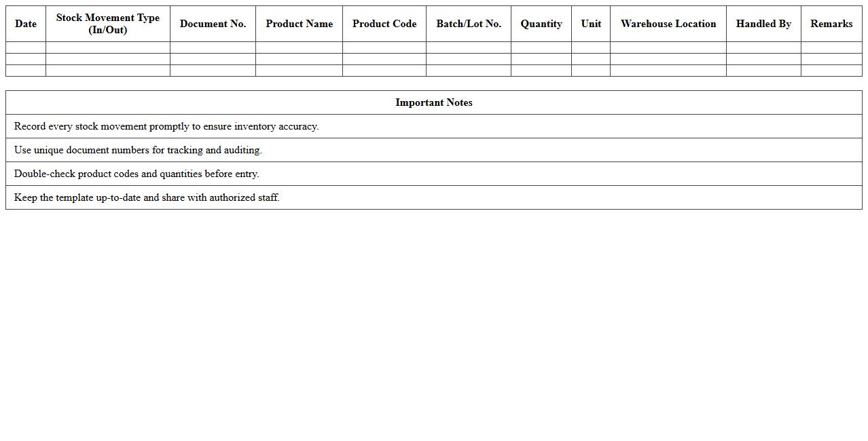Click the note about unique document numbers
868x441 pixels.
pos(138,150)
